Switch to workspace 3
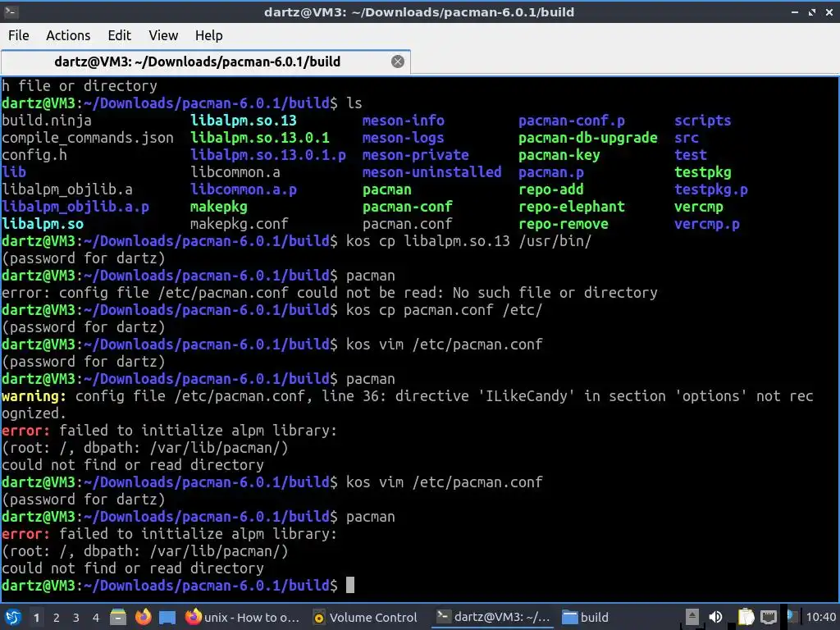The width and height of the screenshot is (840, 630). [x=76, y=618]
